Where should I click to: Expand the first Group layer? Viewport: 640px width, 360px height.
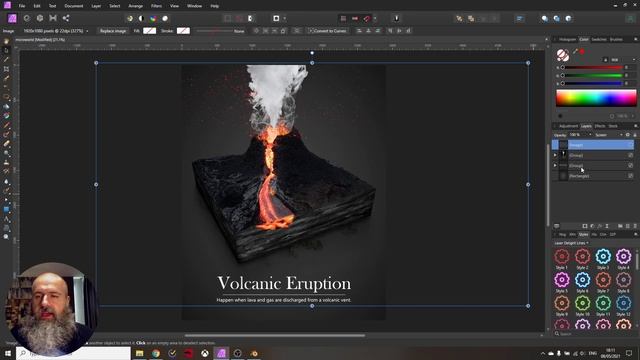click(x=555, y=155)
